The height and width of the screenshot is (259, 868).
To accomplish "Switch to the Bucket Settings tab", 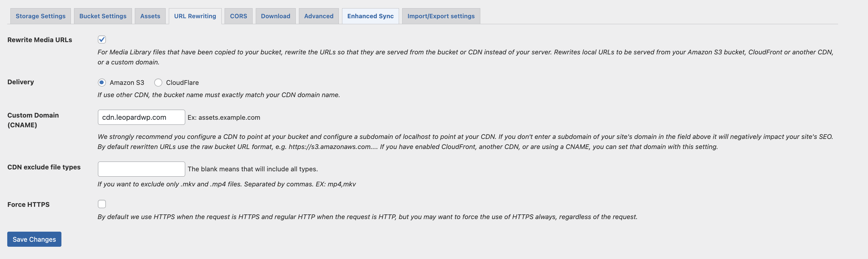I will 103,16.
